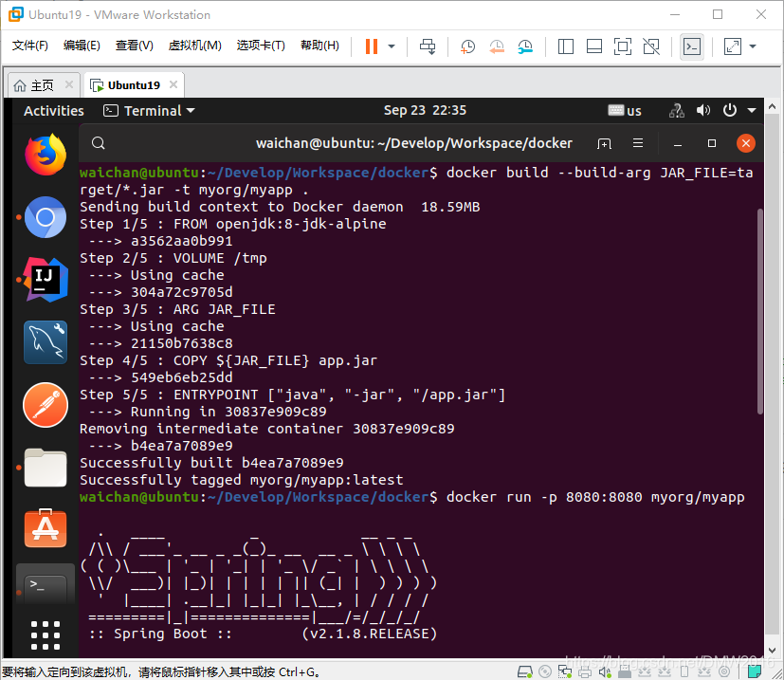This screenshot has height=680, width=784.
Task: Toggle the thumbnail bar view
Action: point(594,46)
